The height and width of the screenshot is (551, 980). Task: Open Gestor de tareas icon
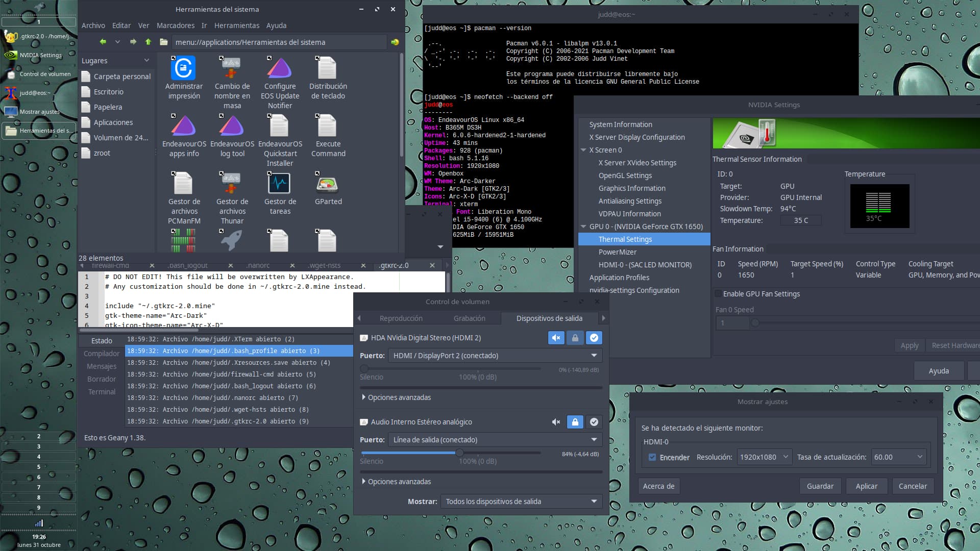280,193
